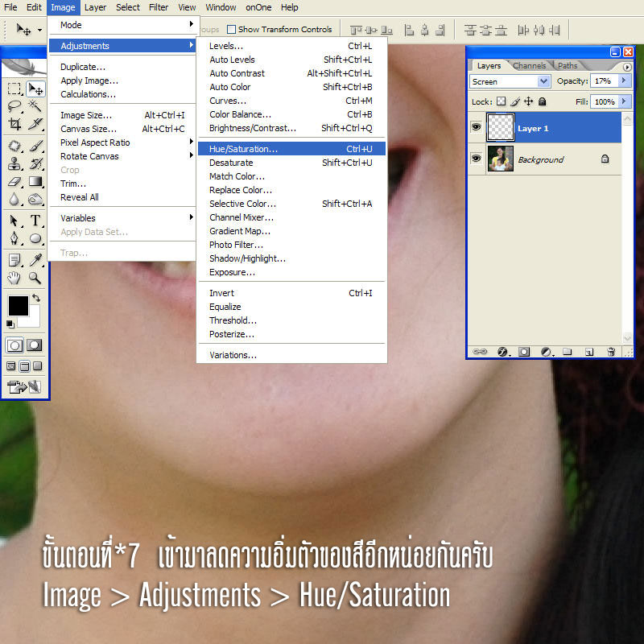Select the Lasso tool
The width and height of the screenshot is (644, 644).
[14, 106]
